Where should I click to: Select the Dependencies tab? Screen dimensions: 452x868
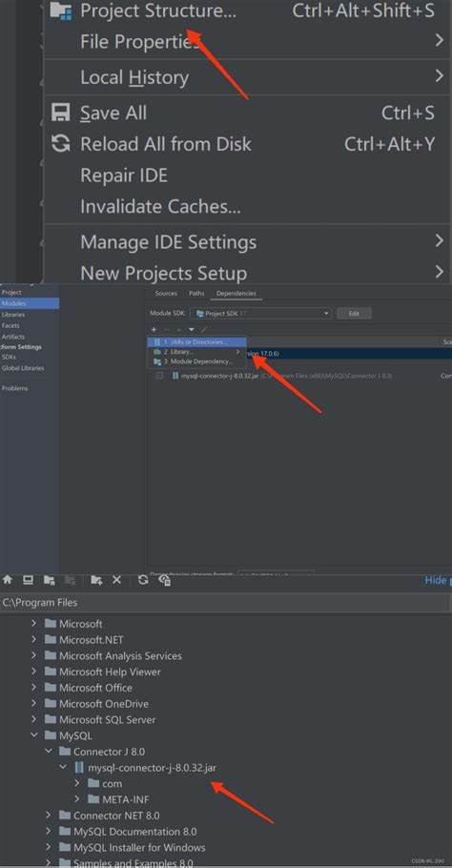(236, 294)
